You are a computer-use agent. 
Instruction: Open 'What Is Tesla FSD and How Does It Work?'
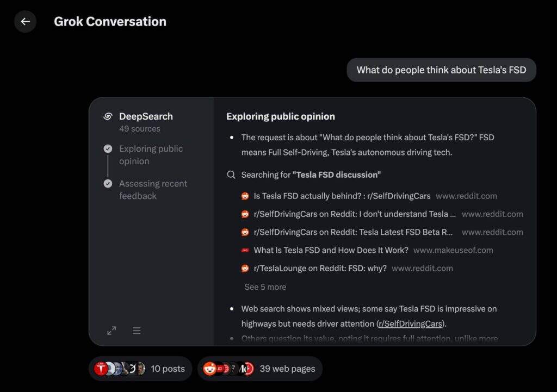click(x=331, y=251)
